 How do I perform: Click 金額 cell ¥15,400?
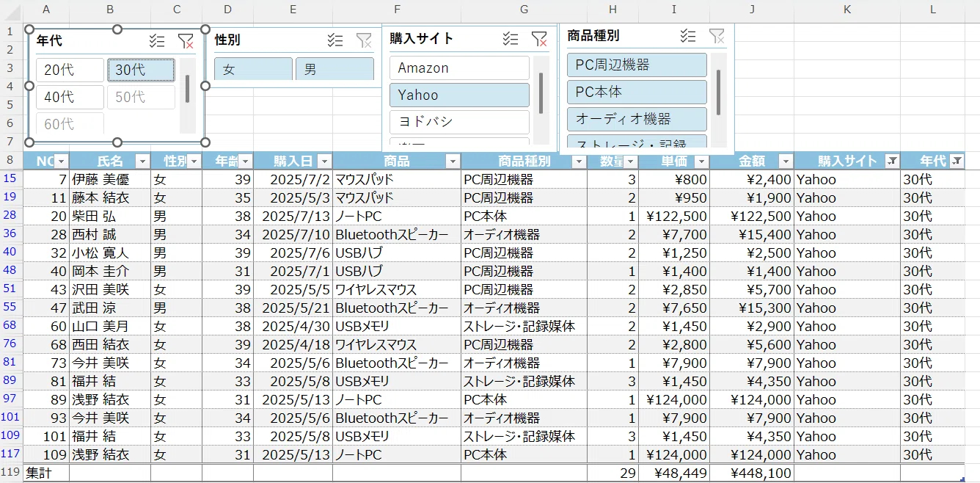(752, 234)
